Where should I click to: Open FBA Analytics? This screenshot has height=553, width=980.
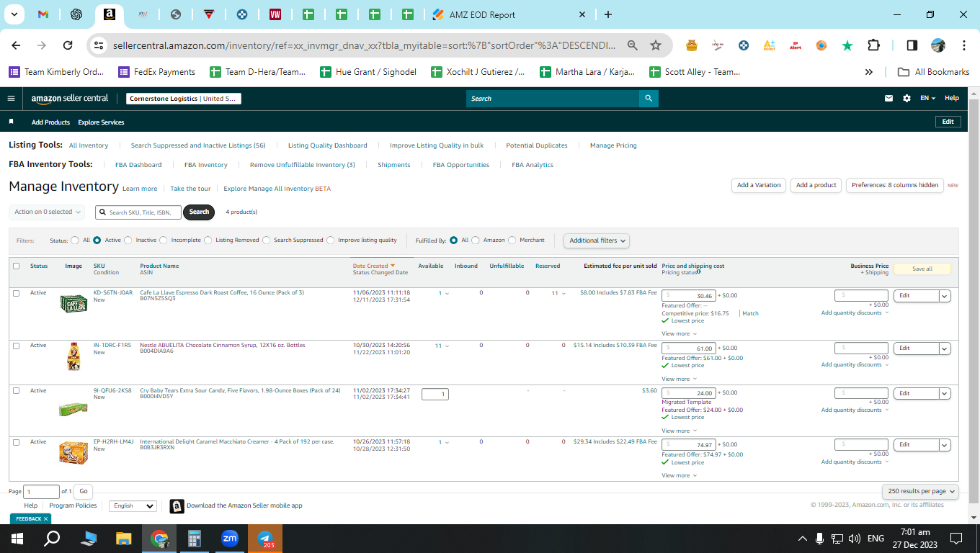(x=533, y=165)
